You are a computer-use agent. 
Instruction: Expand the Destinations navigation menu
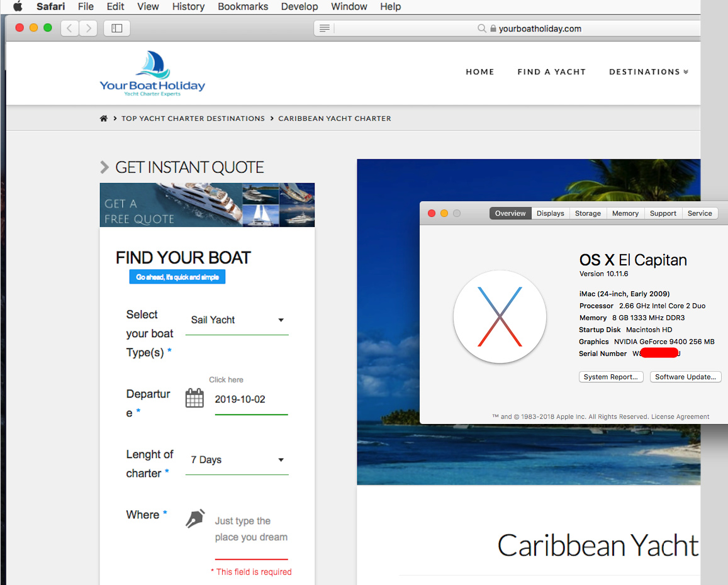tap(649, 72)
